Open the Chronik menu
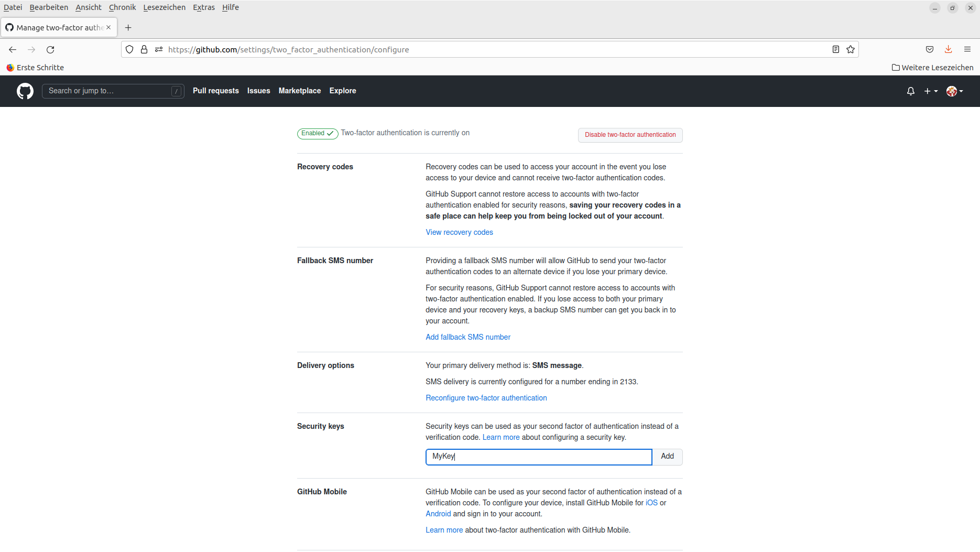The height and width of the screenshot is (552, 980). point(122,7)
